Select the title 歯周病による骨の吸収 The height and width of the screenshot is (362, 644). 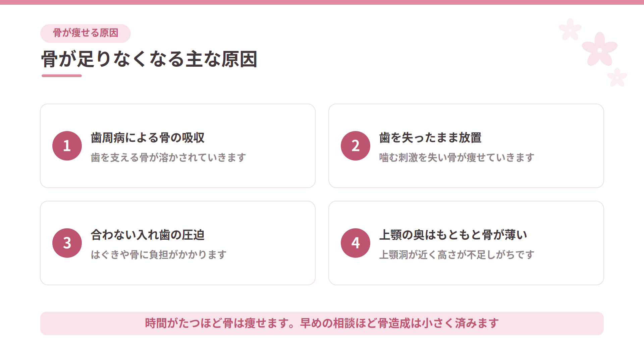coord(148,138)
